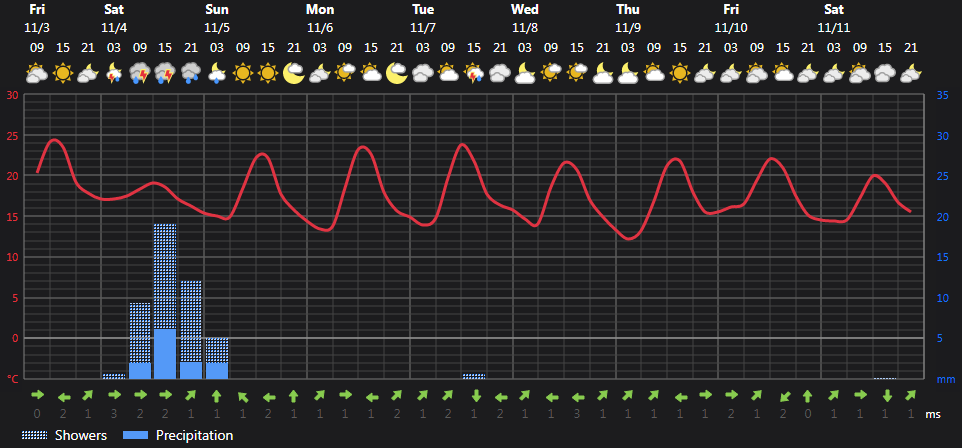This screenshot has height=448, width=962.
Task: Select the downward wind arrow on Tue 11/7 15:00
Action: point(476,396)
